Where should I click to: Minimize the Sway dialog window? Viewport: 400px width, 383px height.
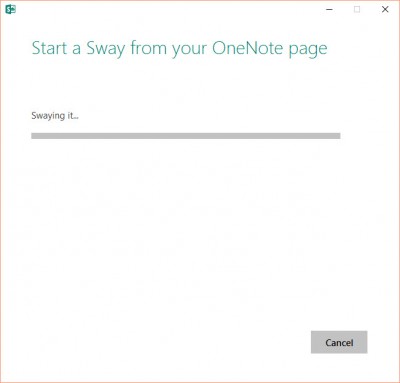coord(329,9)
